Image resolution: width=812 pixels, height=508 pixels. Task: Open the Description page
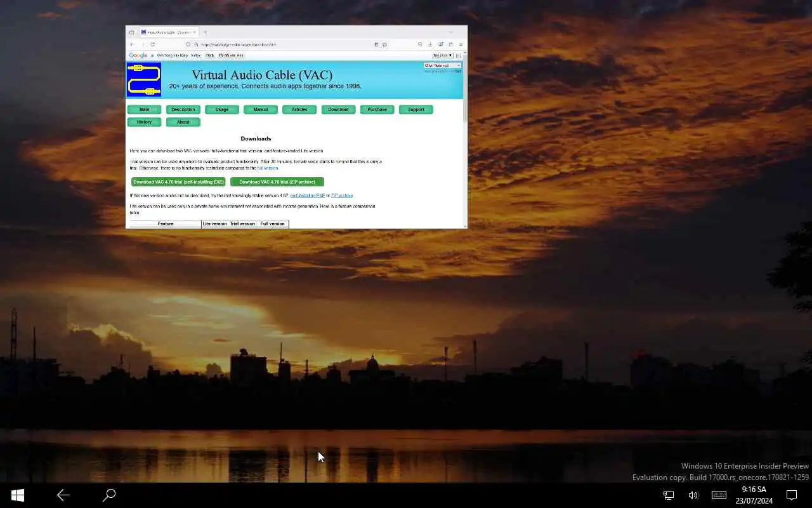183,109
